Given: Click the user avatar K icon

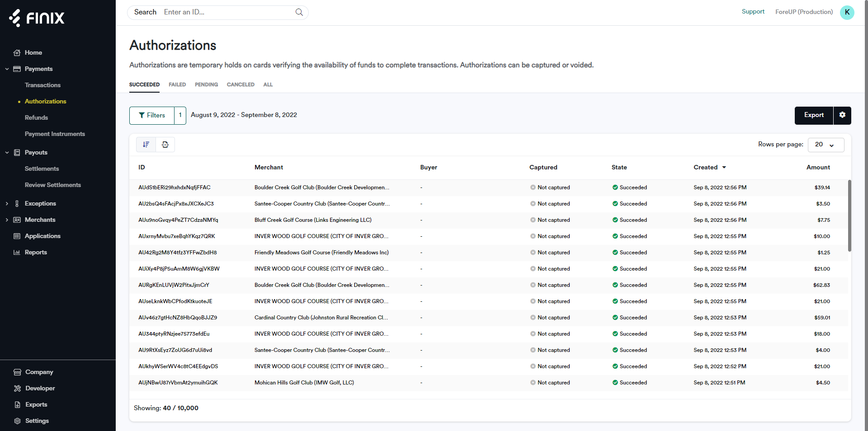Looking at the screenshot, I should (847, 12).
